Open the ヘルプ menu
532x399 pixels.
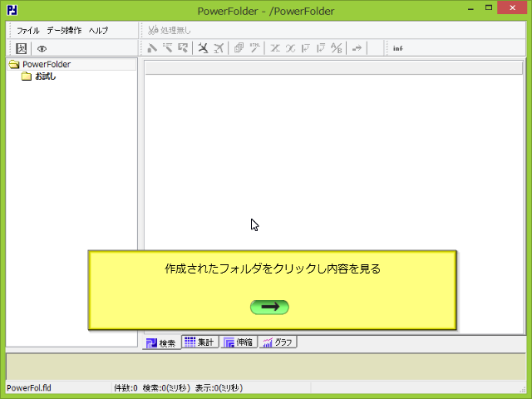click(x=98, y=31)
